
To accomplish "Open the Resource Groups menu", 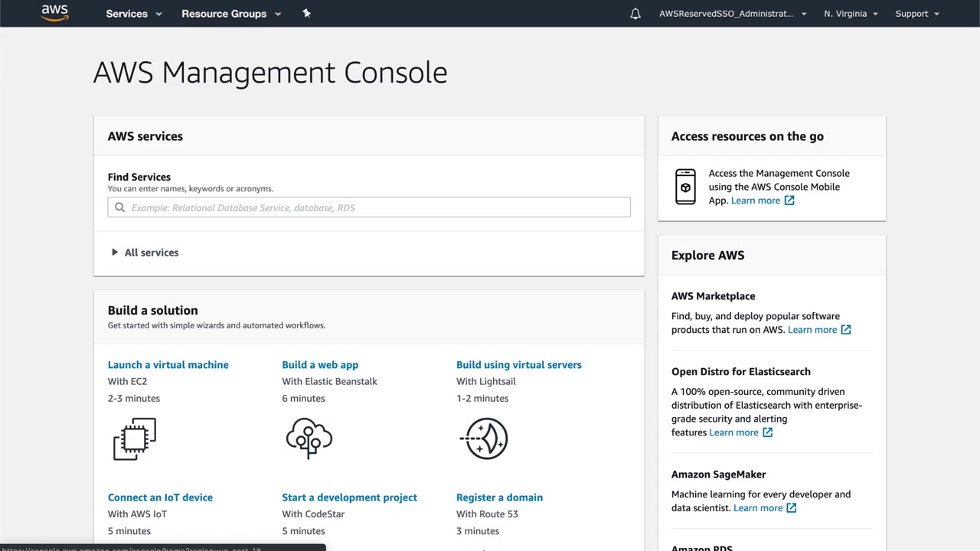I will tap(231, 14).
